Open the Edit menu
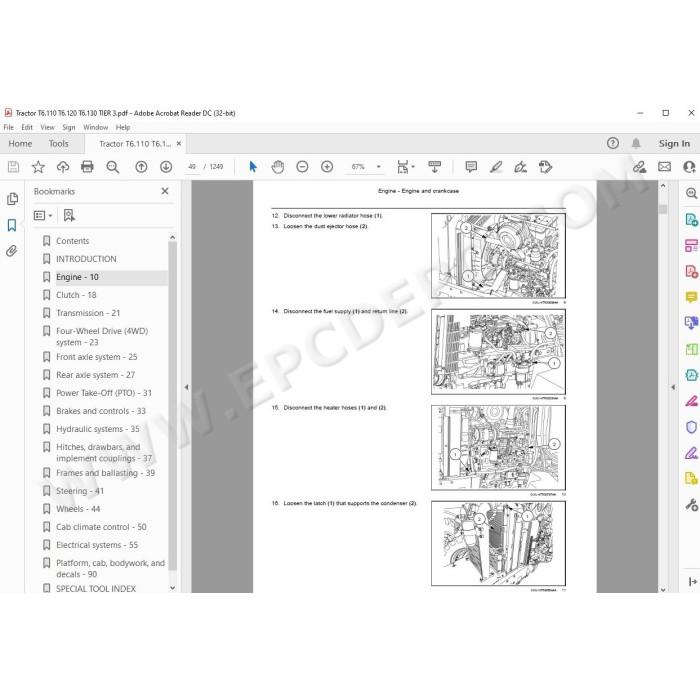 [x=27, y=127]
